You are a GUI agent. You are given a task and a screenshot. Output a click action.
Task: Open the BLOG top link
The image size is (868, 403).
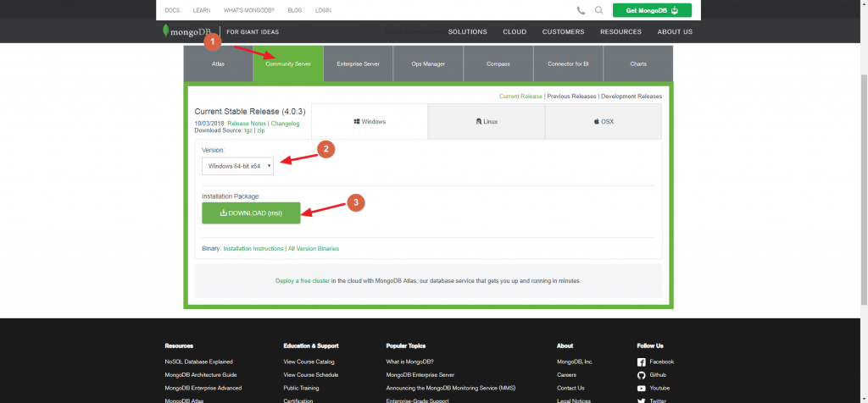[295, 10]
